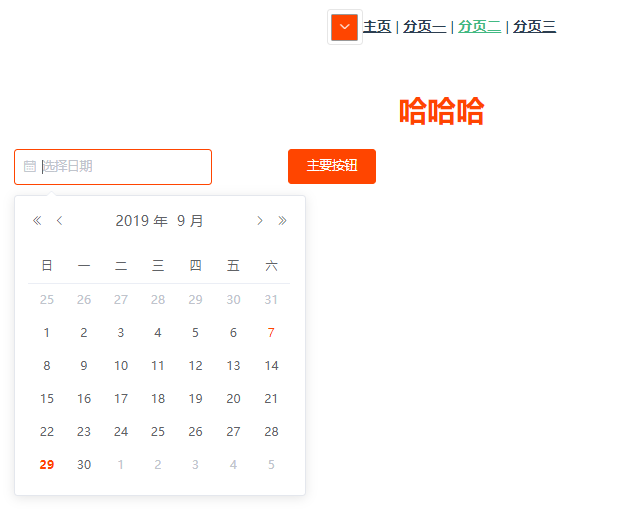The height and width of the screenshot is (509, 631).
Task: Pick the date 13
Action: 233,366
